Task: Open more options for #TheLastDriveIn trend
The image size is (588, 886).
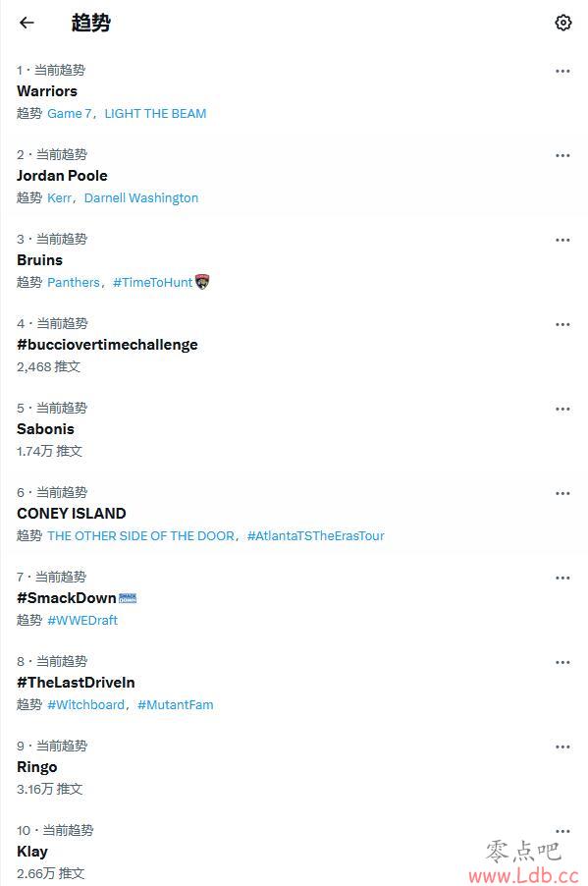Action: [x=562, y=662]
